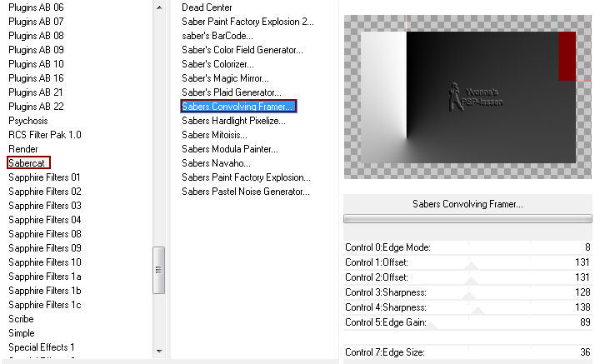This screenshot has width=595, height=364.
Task: Choose RCS Filter Pak 1.0 category
Action: [45, 135]
